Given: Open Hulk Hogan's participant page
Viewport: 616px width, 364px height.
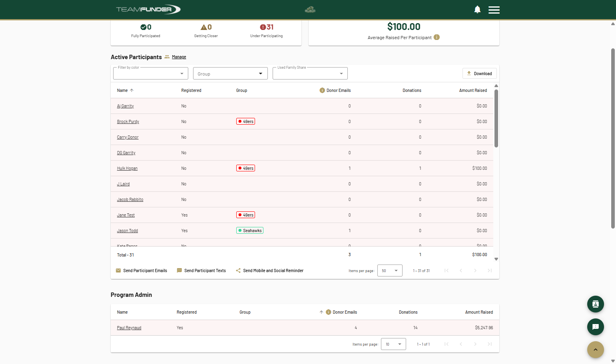Looking at the screenshot, I should tap(127, 168).
